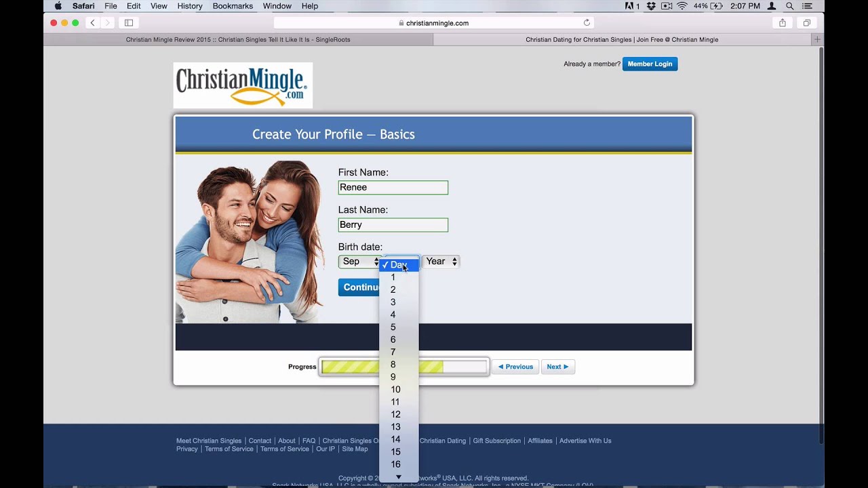Image resolution: width=868 pixels, height=488 pixels.
Task: Open the Bookmarks menu
Action: click(x=233, y=6)
